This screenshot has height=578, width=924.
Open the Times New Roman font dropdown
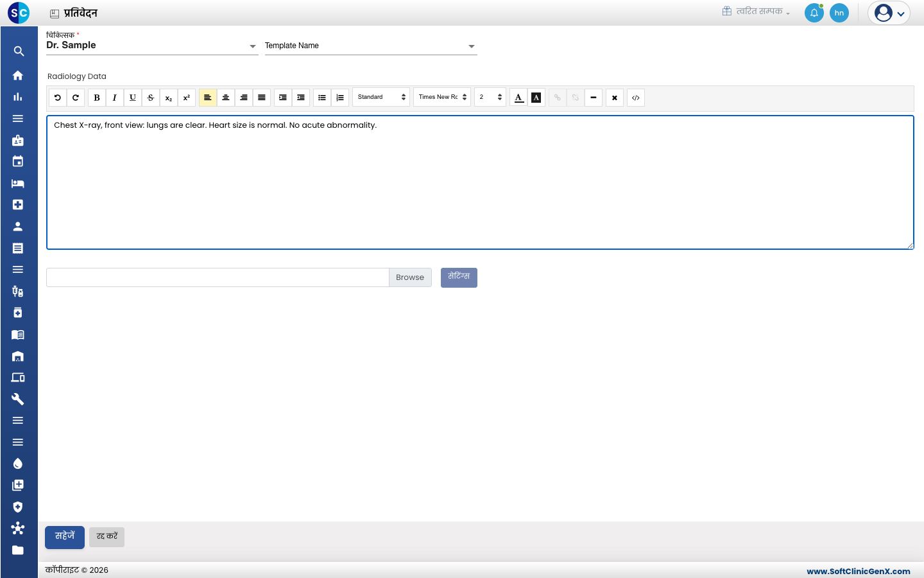(442, 97)
